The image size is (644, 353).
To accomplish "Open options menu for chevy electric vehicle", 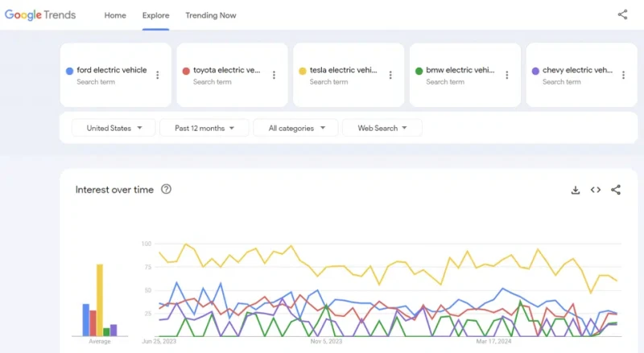I will [x=623, y=75].
